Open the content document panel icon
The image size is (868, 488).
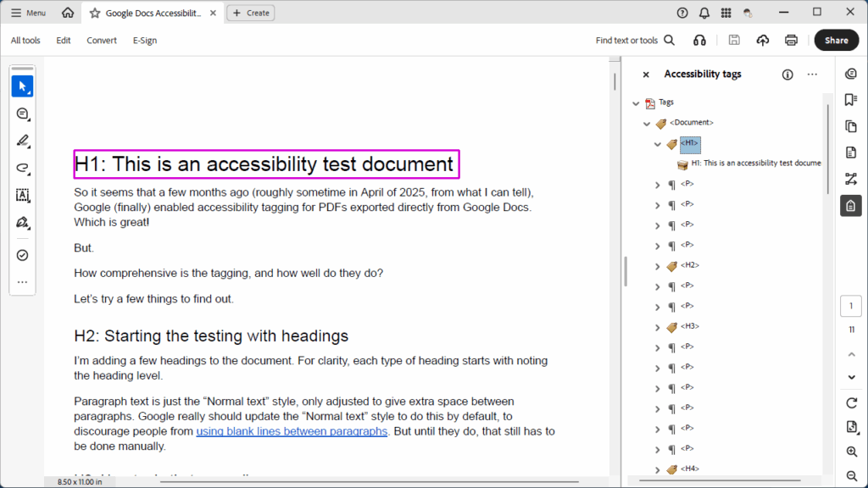851,152
